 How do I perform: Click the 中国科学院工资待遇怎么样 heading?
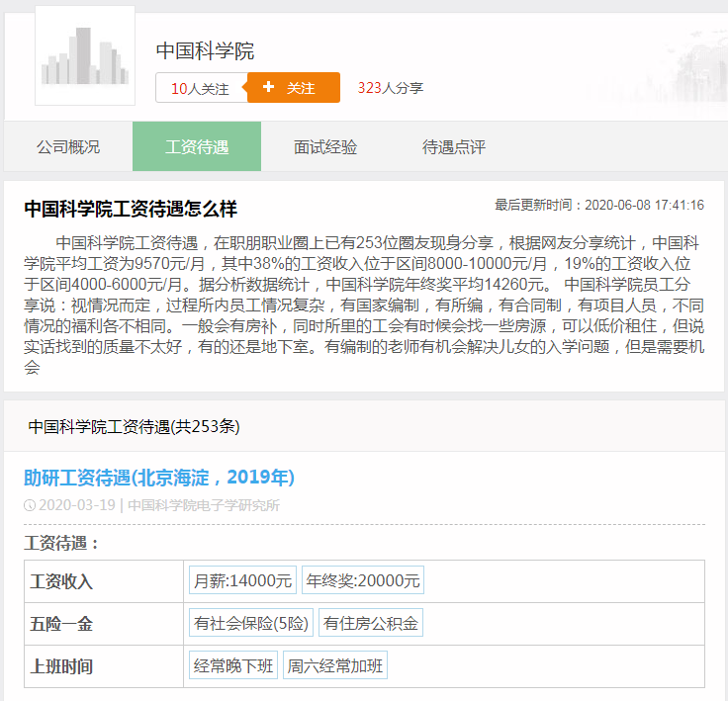tap(131, 209)
